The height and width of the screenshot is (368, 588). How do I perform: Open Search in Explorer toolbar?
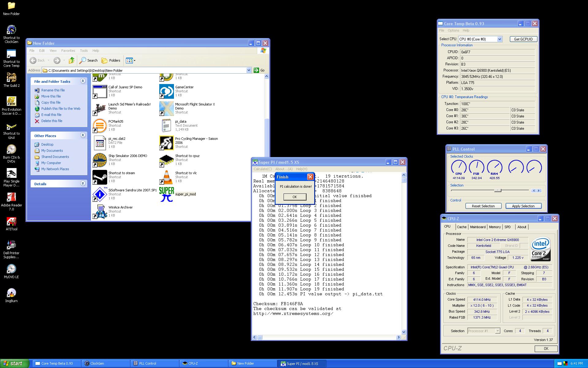point(88,60)
